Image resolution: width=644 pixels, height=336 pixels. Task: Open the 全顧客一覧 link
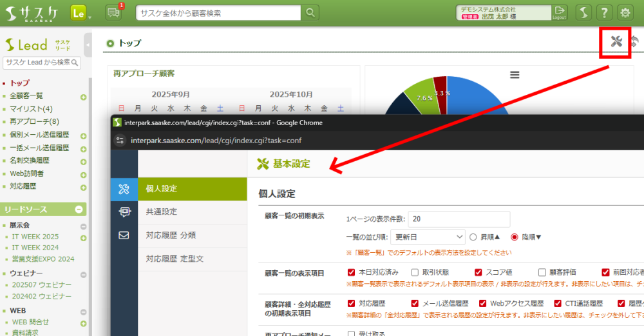26,96
